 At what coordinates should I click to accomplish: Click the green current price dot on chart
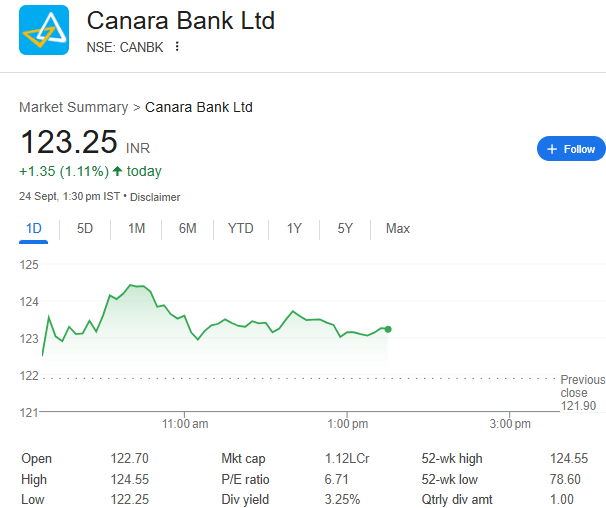(388, 329)
